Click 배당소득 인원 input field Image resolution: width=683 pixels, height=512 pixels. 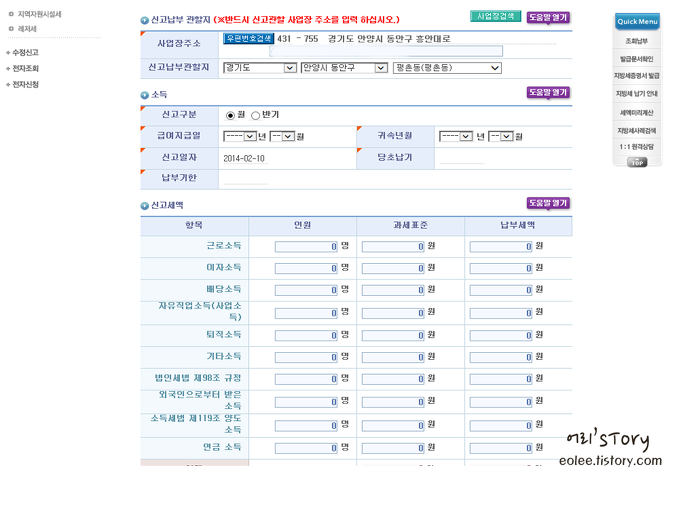tap(306, 290)
